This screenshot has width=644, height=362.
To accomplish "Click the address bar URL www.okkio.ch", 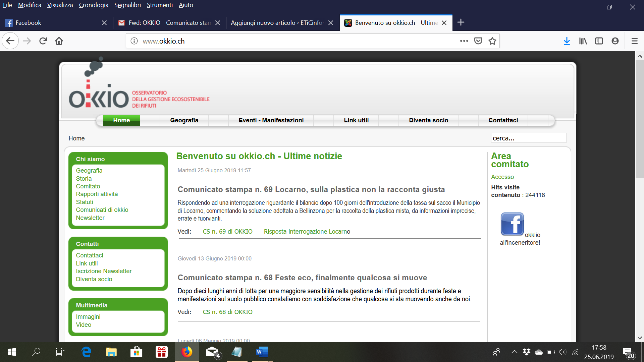I will point(164,41).
